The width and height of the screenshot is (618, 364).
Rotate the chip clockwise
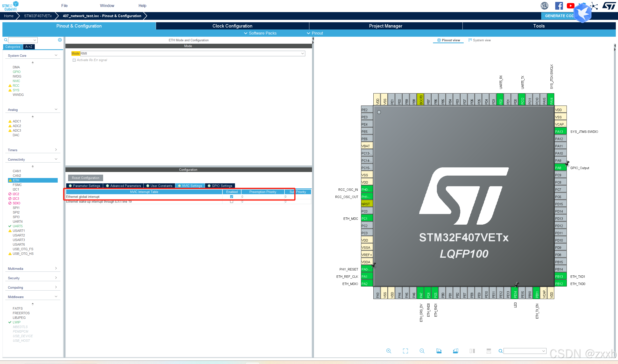point(439,351)
